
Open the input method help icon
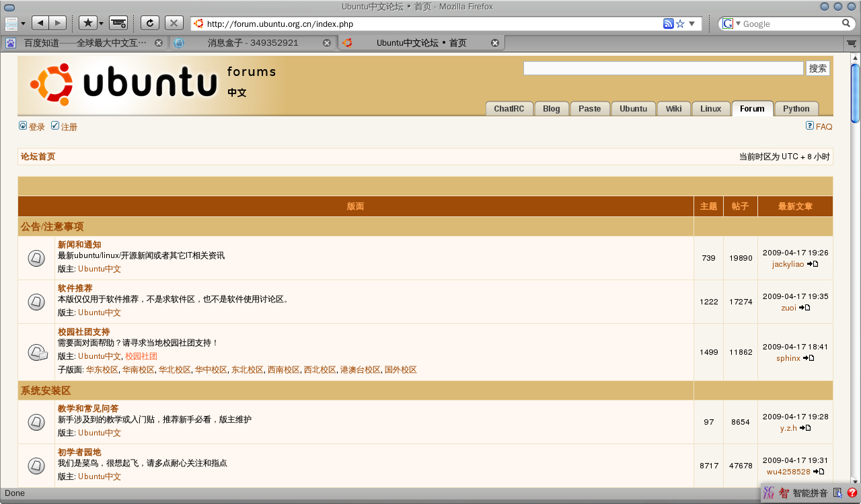pos(852,493)
